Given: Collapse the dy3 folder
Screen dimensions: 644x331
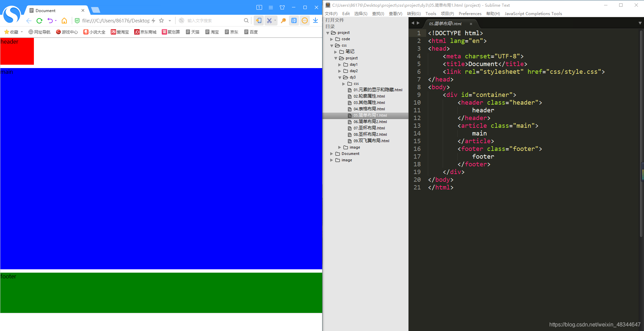Looking at the screenshot, I should [x=340, y=77].
